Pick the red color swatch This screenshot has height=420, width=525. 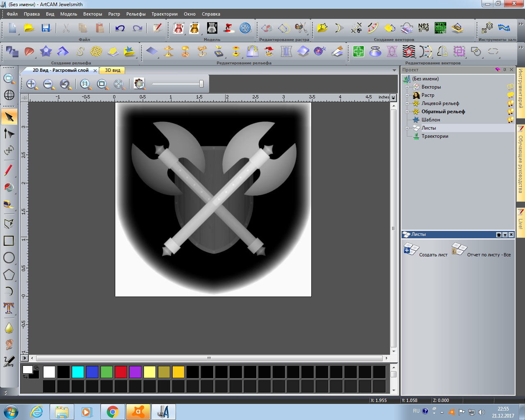(121, 372)
